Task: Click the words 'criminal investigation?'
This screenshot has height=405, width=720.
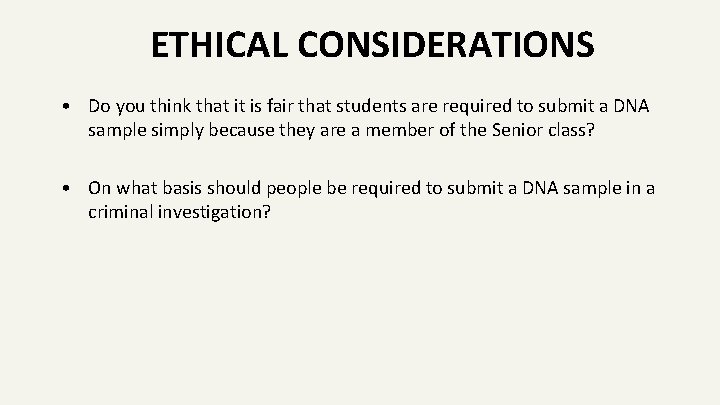Action: pos(179,213)
